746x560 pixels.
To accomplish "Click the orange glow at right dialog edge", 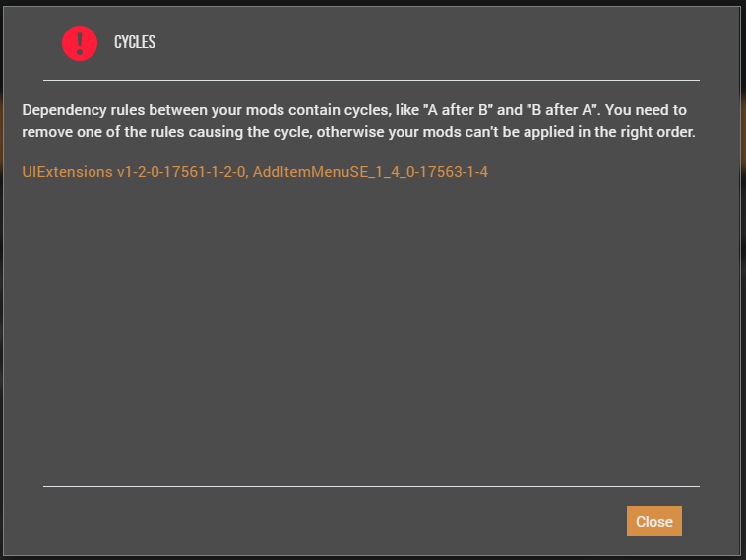I will pyautogui.click(x=743, y=133).
